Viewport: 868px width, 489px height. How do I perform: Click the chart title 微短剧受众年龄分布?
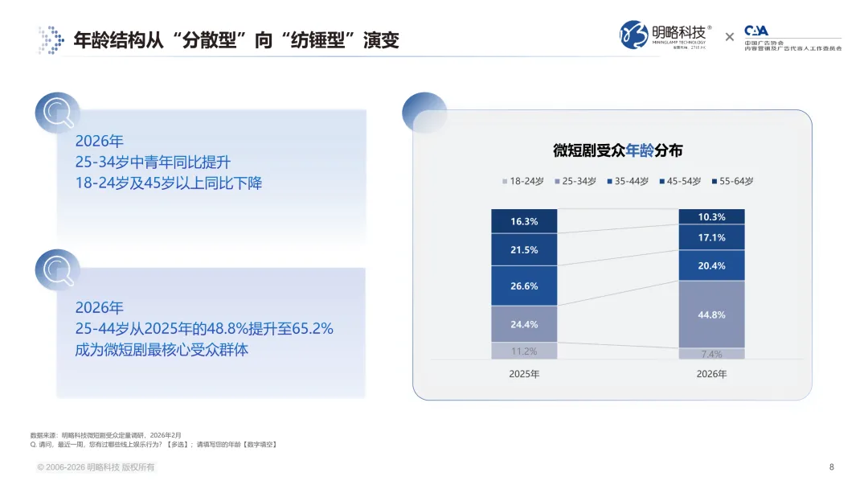(x=618, y=150)
